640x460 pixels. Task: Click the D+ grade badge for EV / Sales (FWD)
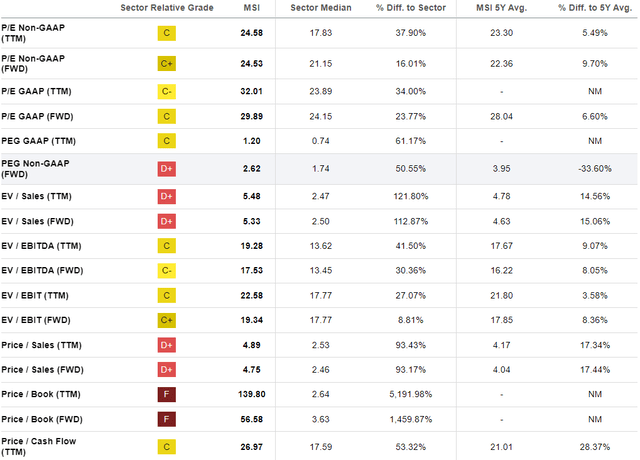(167, 221)
